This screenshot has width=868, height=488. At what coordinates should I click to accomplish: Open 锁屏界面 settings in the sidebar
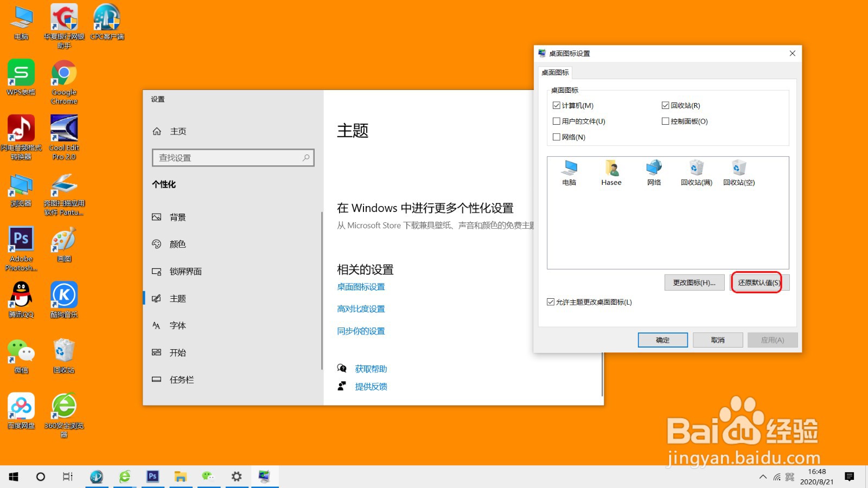click(184, 271)
